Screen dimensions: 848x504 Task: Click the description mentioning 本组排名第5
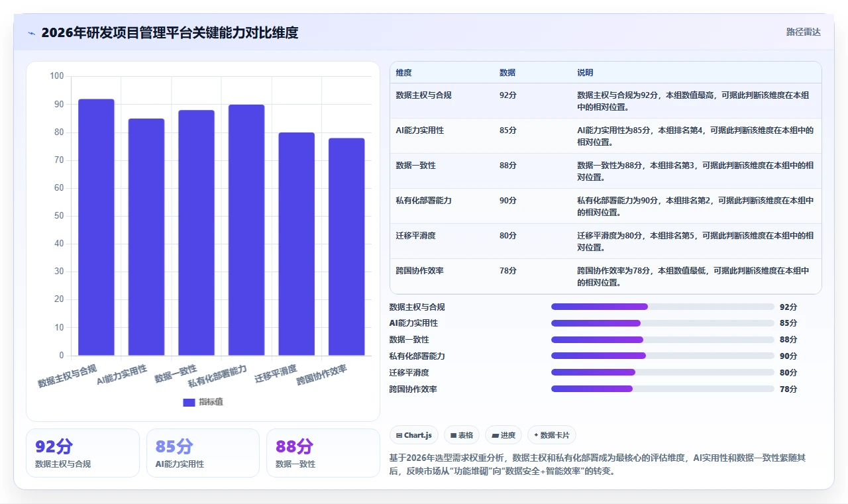coord(696,242)
